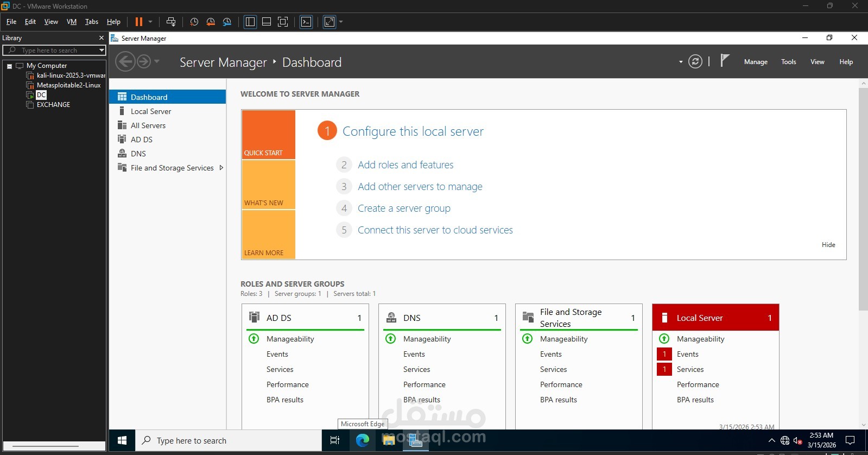The height and width of the screenshot is (455, 868).
Task: Click the Library search field
Action: point(54,50)
